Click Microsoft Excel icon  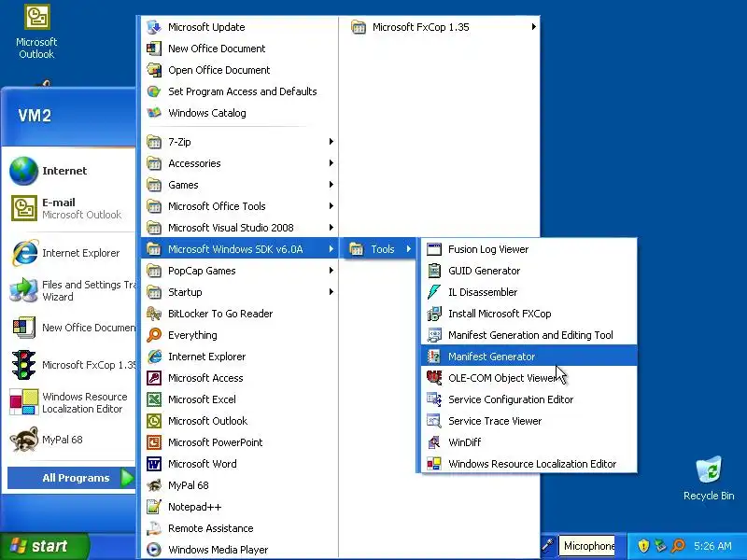click(154, 399)
